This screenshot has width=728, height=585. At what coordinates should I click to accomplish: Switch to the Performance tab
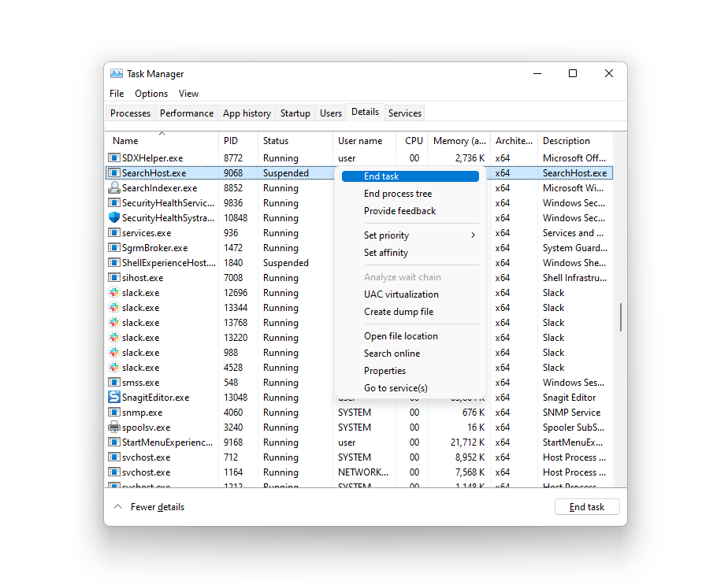187,113
